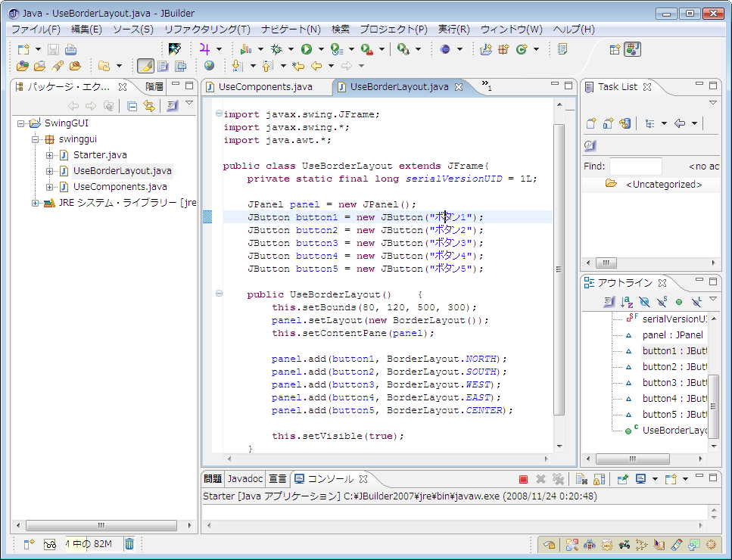Viewport: 732px width, 560px height.
Task: Click the Find field in Task List
Action: 635,166
